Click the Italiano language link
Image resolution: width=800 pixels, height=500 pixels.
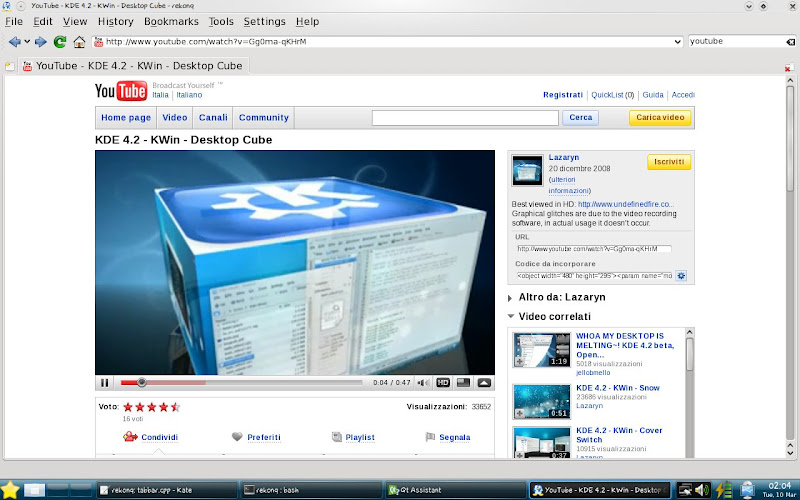pos(189,95)
